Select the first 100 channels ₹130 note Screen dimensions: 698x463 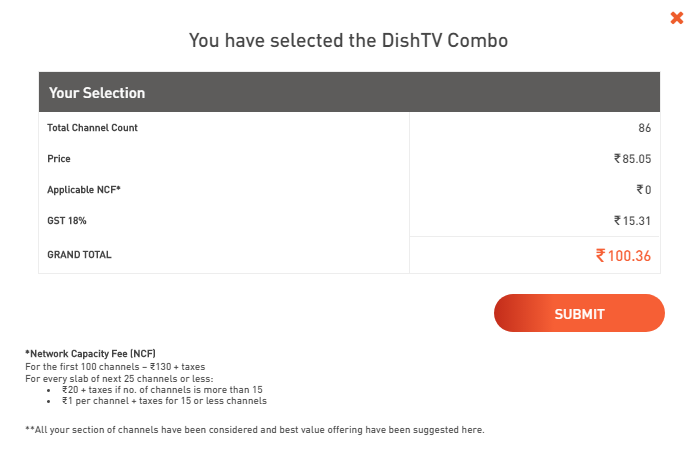coord(115,367)
